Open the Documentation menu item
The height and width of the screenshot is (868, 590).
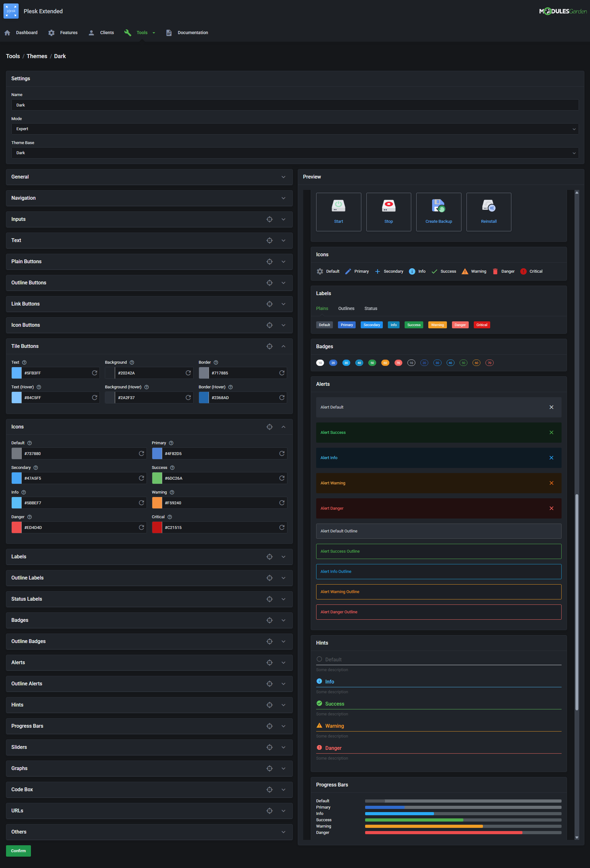[193, 33]
